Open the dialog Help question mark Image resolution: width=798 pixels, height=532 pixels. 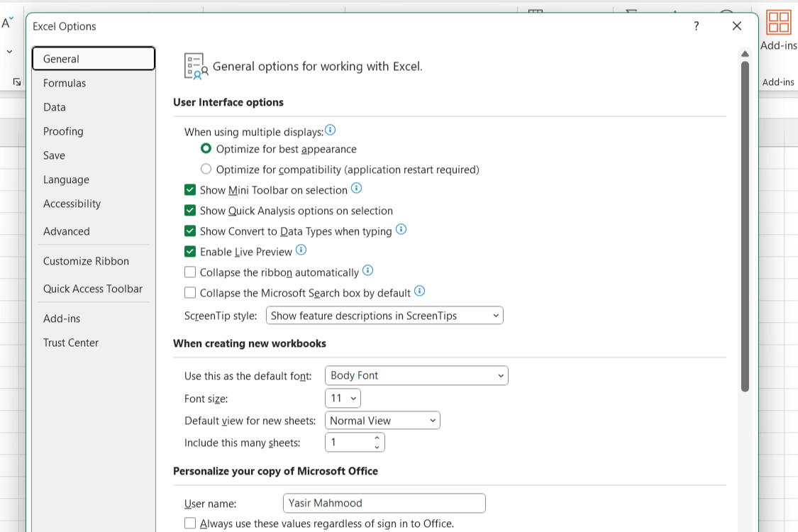point(697,26)
